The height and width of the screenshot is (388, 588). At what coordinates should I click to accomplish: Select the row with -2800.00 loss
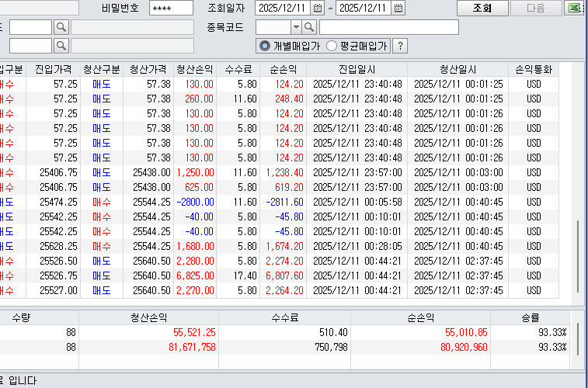click(279, 203)
